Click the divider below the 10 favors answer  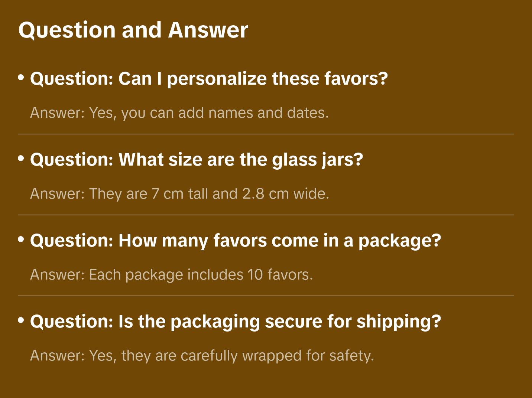coord(266,296)
